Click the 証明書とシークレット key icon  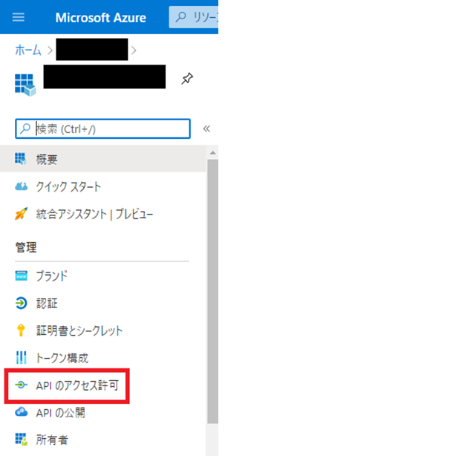tap(21, 330)
